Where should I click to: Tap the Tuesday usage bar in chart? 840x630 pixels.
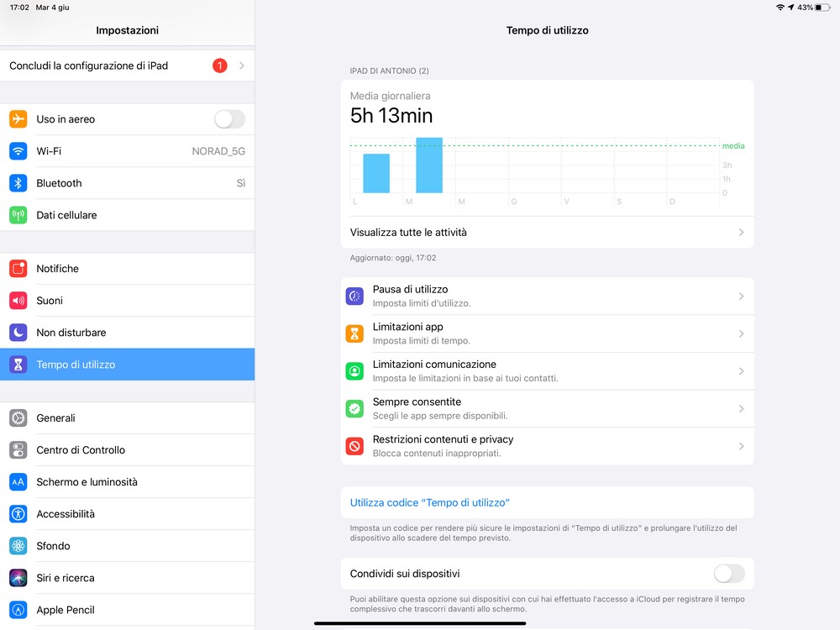pos(429,165)
